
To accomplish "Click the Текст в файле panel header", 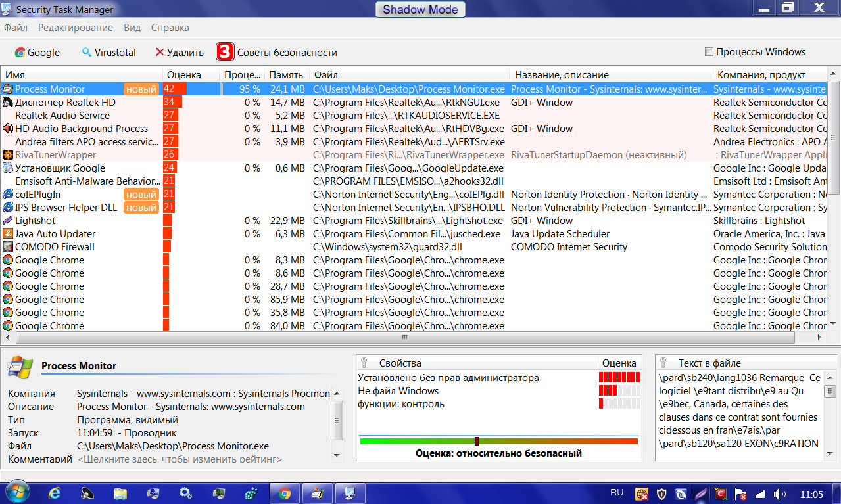I will tap(746, 363).
